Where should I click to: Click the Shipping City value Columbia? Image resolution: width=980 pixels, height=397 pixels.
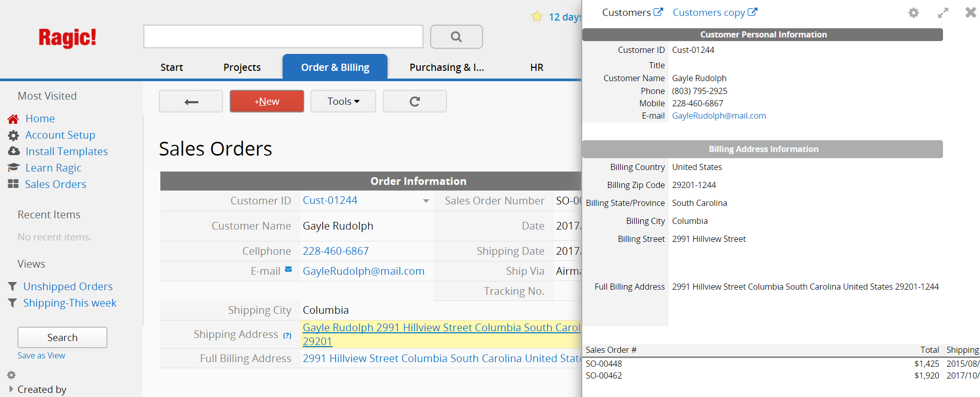(x=326, y=310)
